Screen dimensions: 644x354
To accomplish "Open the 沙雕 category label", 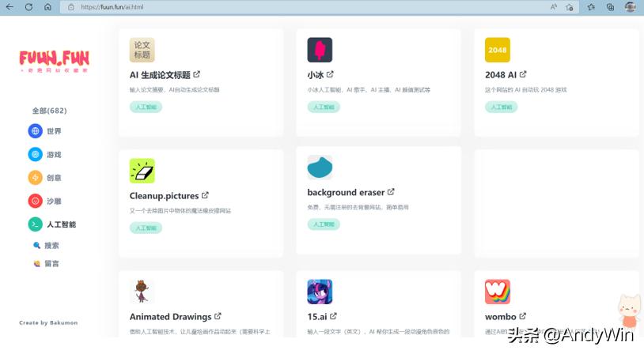I will [x=54, y=201].
